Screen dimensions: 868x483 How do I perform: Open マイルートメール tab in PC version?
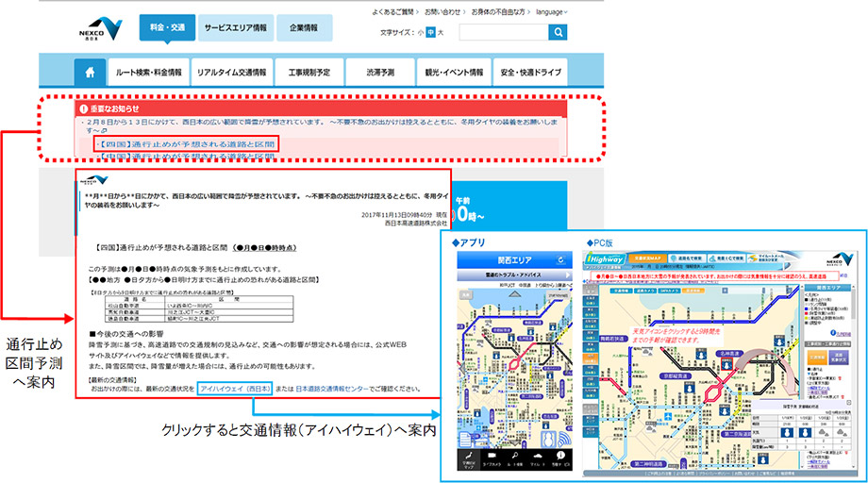pyautogui.click(x=765, y=258)
